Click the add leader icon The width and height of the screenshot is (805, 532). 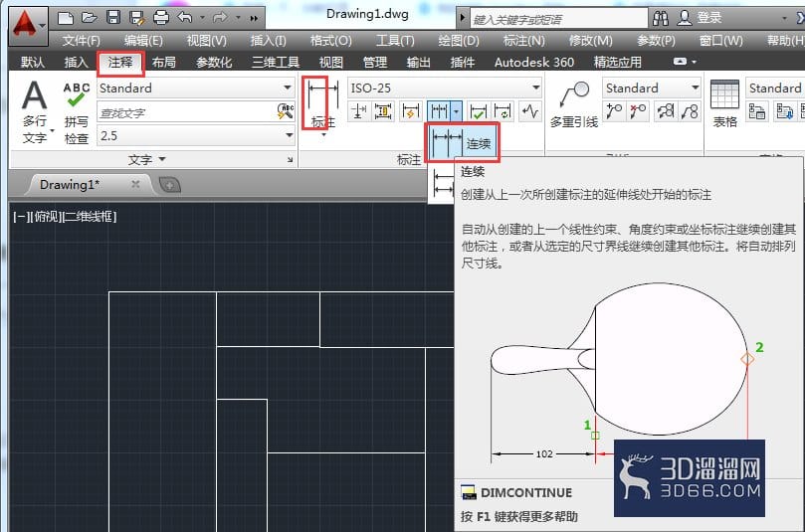tap(614, 110)
